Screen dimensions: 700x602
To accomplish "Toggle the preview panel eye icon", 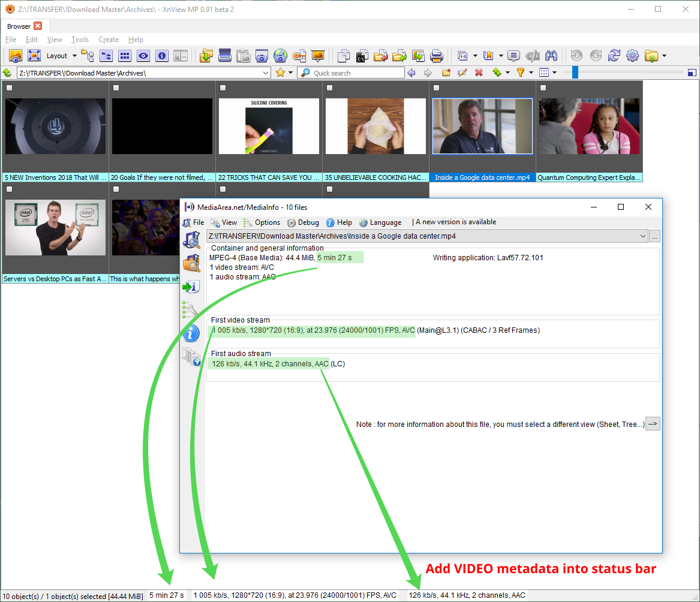I will [143, 56].
